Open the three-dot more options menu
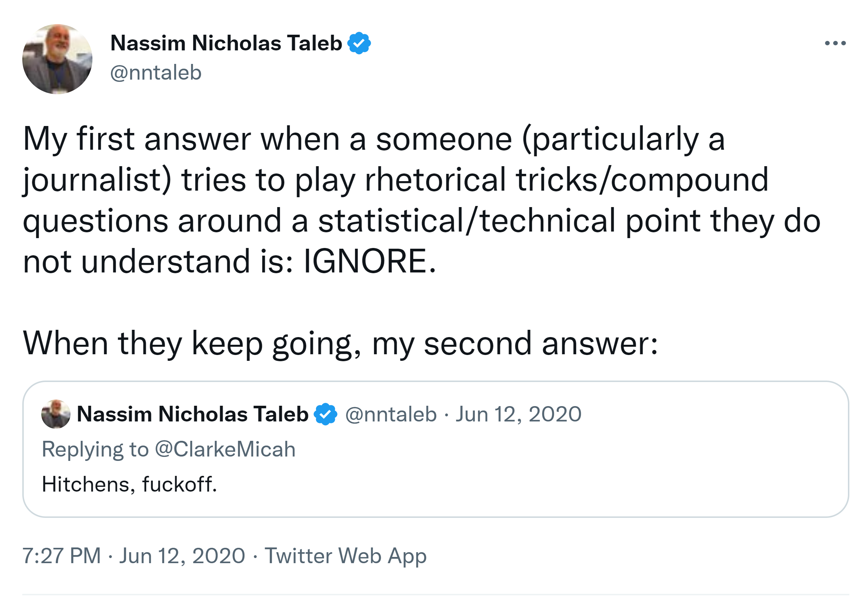868x611 pixels. 835,43
